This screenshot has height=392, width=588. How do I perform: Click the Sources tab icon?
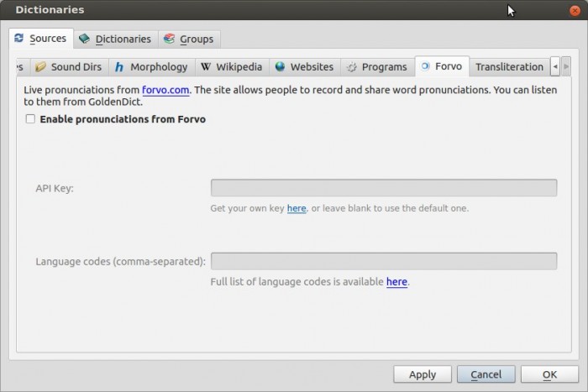tap(19, 38)
